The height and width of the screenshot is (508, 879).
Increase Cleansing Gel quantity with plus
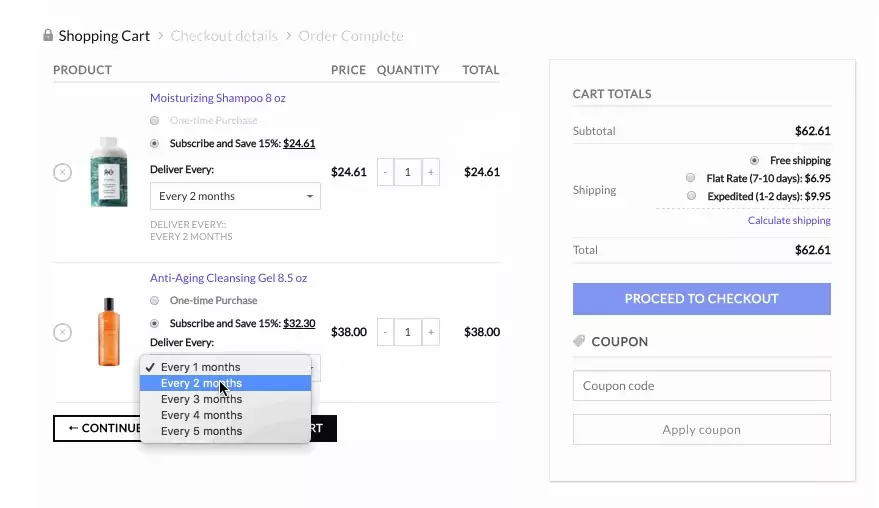pyautogui.click(x=431, y=332)
